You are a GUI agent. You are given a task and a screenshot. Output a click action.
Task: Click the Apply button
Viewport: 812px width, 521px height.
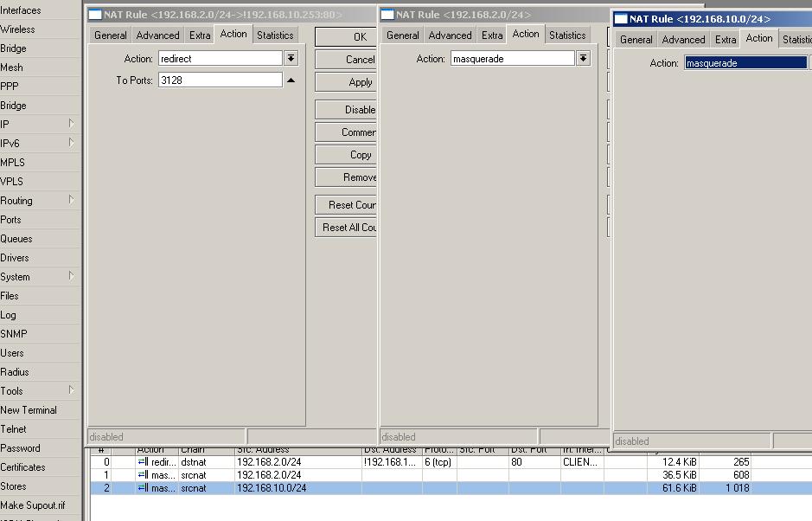click(346, 82)
